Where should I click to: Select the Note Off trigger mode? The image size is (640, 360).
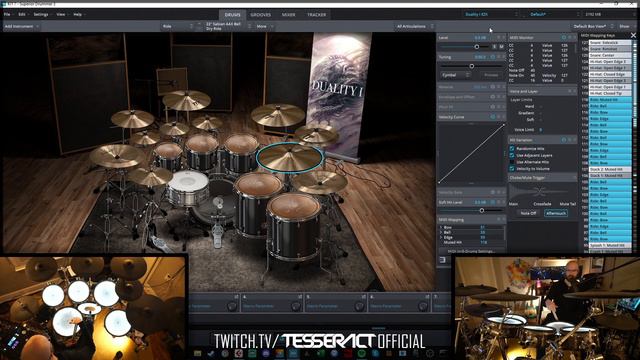tap(528, 213)
